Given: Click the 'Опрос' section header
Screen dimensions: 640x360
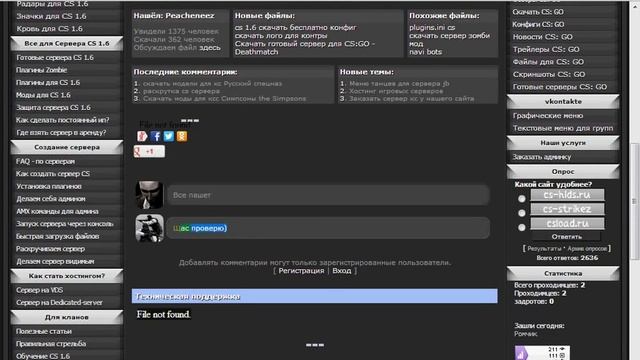Looking at the screenshot, I should tap(563, 171).
